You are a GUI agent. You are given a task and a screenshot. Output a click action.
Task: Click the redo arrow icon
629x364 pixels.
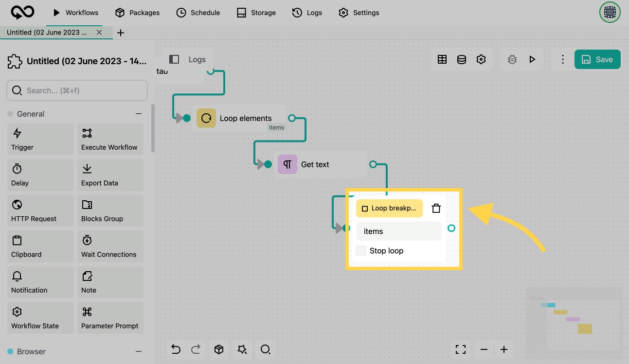[196, 349]
